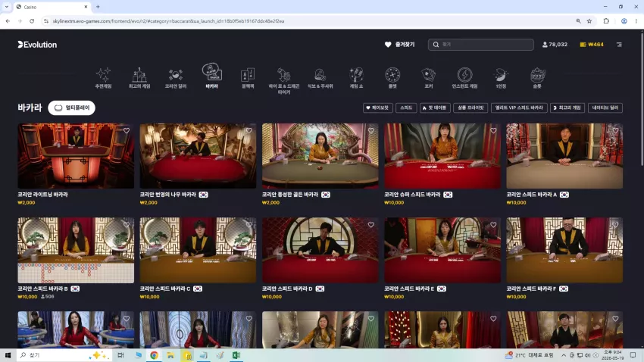644x362 pixels.
Task: Select the 바카라 category icon
Action: click(x=212, y=76)
